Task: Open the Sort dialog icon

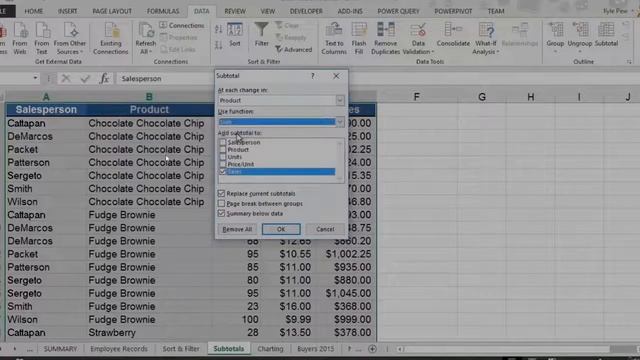Action: pos(235,35)
